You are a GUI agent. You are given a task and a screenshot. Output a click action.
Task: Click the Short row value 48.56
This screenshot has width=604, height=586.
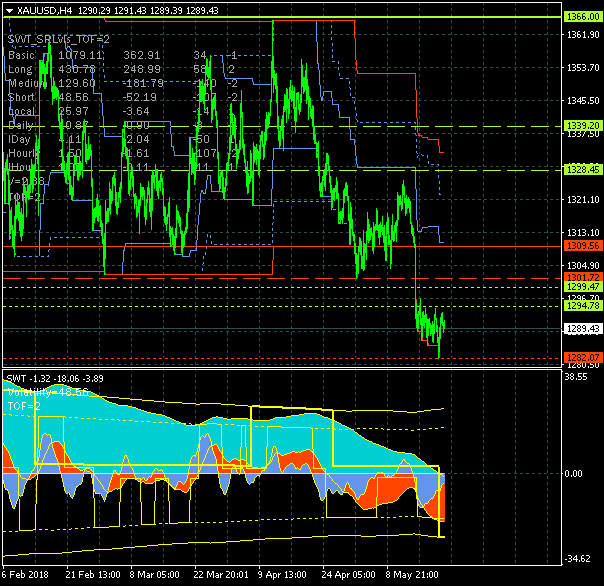73,97
